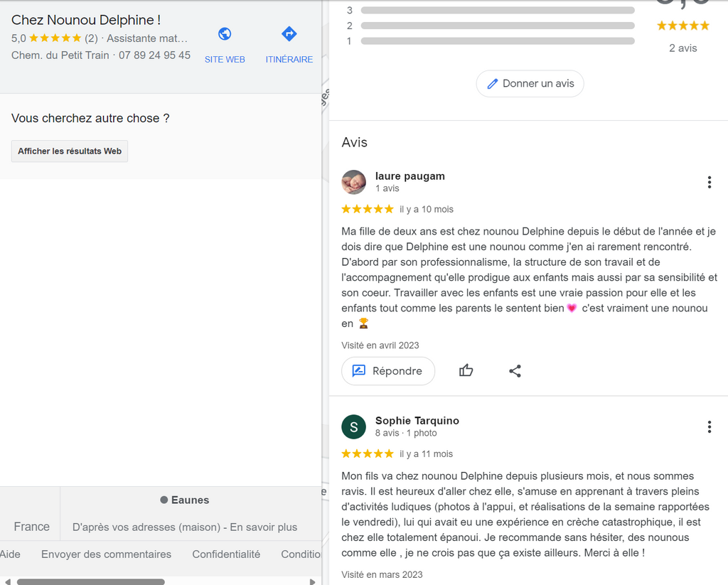Click the 3-star rating bar
Image resolution: width=728 pixels, height=585 pixels.
tap(497, 10)
